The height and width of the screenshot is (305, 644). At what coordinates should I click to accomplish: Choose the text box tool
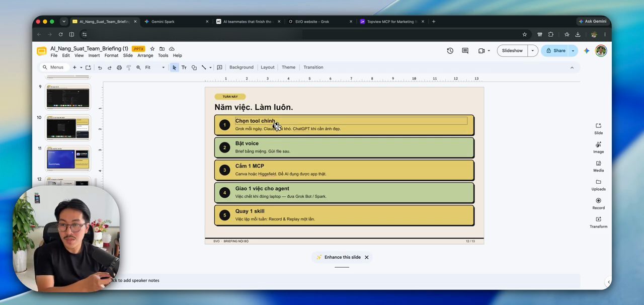coord(184,67)
